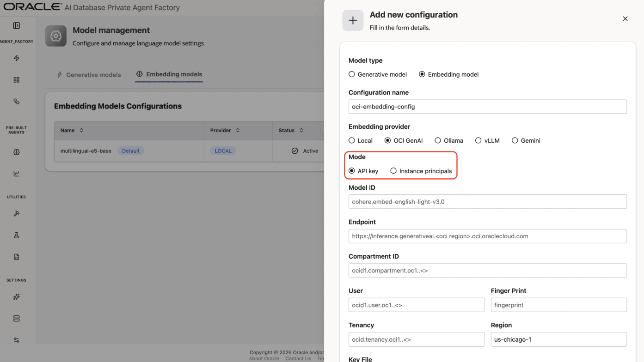Screen dimensions: 644x362
Task: Open the brain icon under Pre-built Agents
Action: (x=17, y=152)
